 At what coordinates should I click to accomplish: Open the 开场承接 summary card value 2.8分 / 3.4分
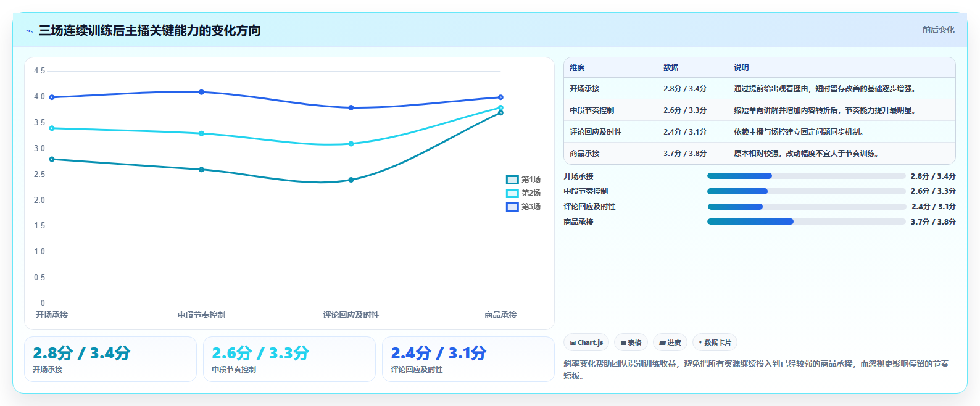(x=81, y=353)
